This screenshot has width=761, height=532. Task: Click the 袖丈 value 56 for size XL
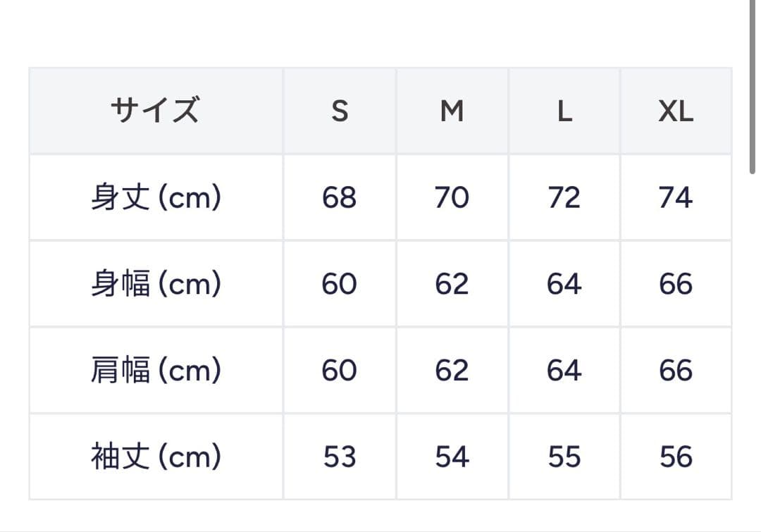click(676, 457)
